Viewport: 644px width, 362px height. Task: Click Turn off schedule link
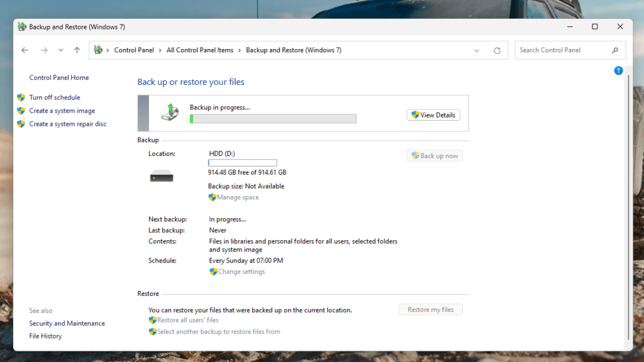pyautogui.click(x=55, y=97)
